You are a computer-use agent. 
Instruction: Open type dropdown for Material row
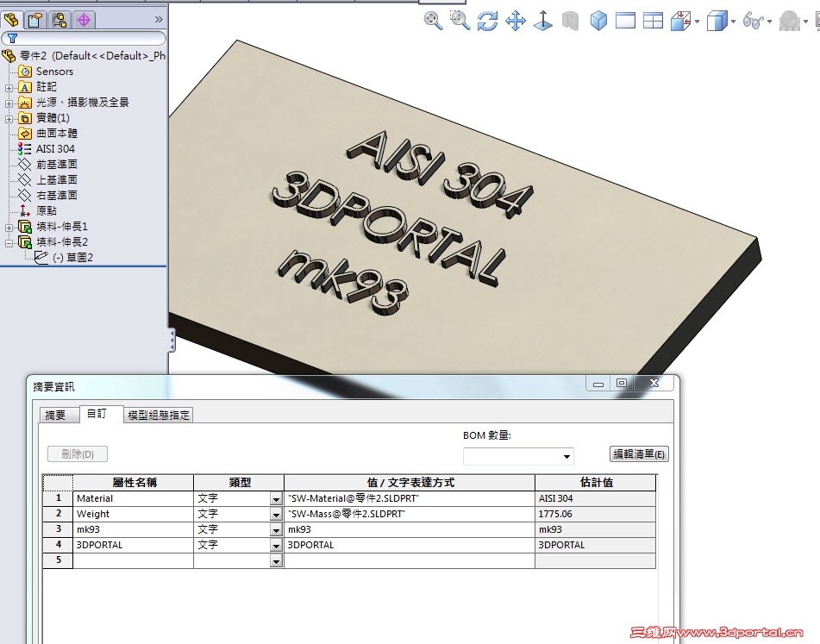[276, 500]
